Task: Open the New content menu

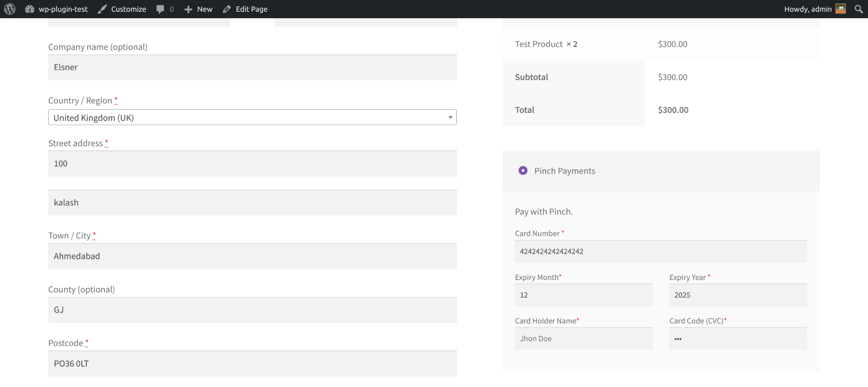Action: coord(204,9)
